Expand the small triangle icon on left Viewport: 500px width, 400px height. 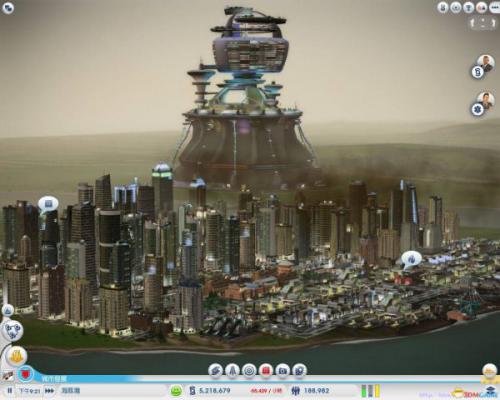pyautogui.click(x=8, y=310)
